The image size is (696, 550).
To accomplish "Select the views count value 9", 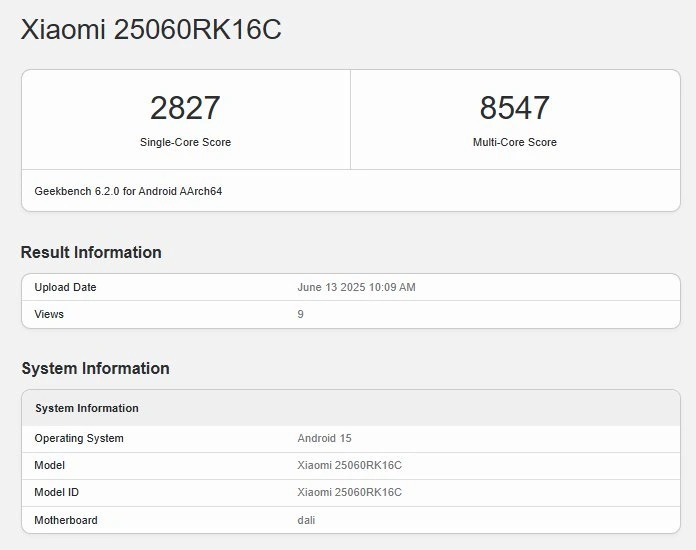I will [x=301, y=314].
